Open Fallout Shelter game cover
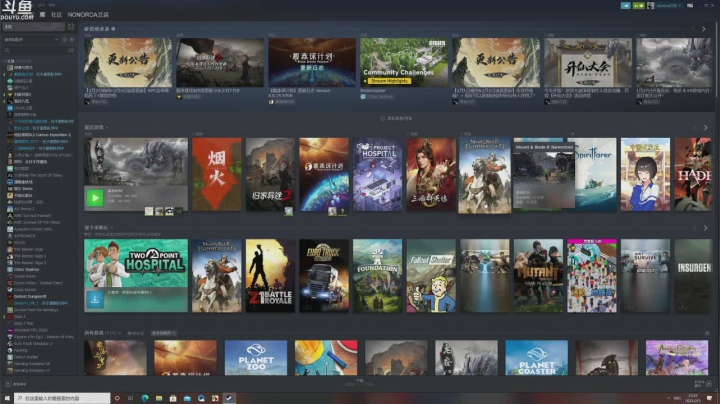720x404 pixels. [x=431, y=275]
